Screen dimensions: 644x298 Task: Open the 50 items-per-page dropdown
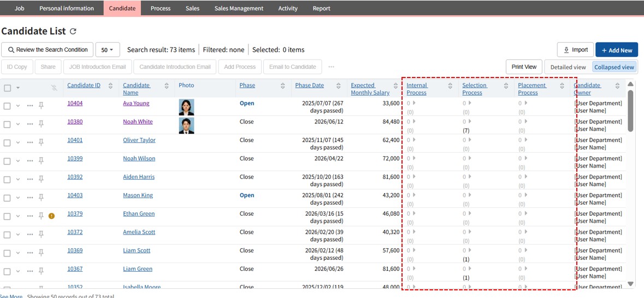pyautogui.click(x=108, y=50)
